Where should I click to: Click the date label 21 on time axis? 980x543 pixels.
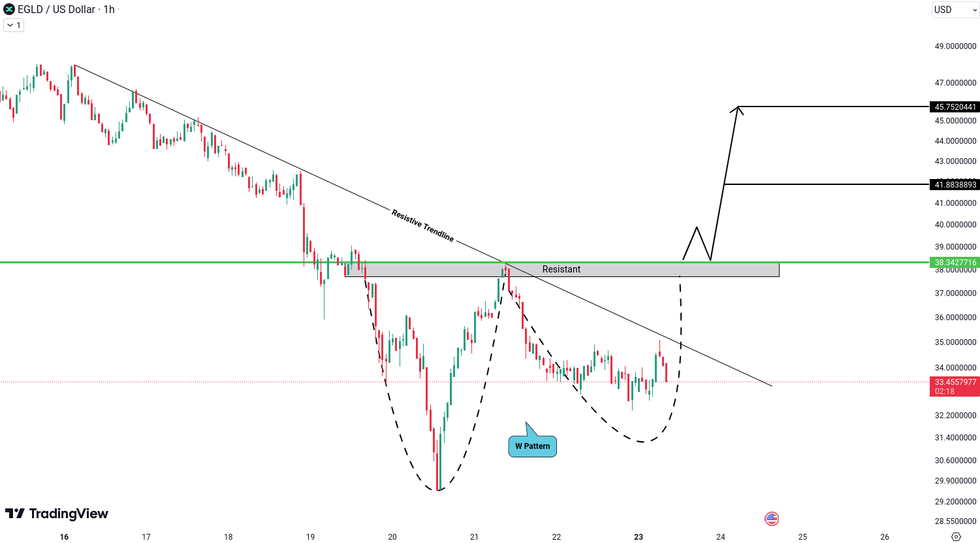click(x=474, y=537)
